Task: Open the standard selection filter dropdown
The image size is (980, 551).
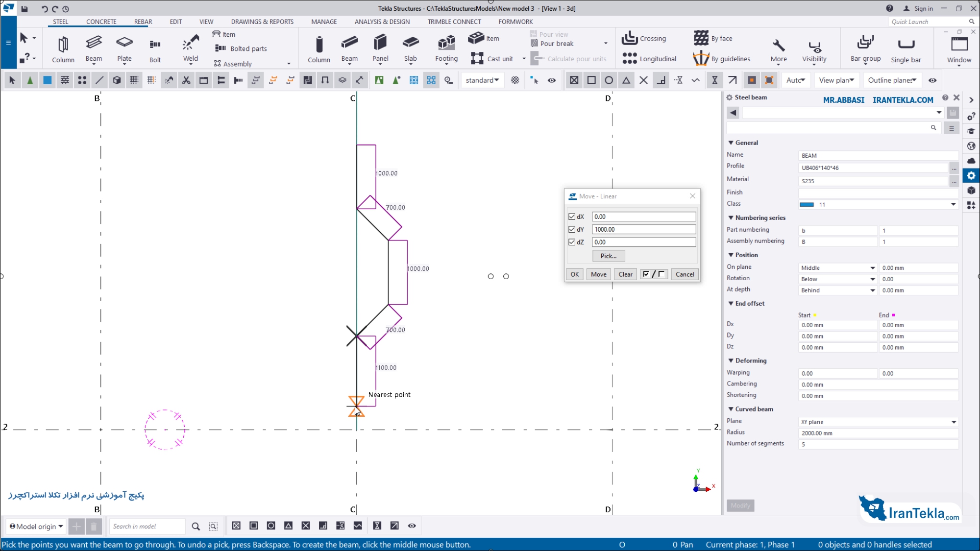Action: (482, 80)
